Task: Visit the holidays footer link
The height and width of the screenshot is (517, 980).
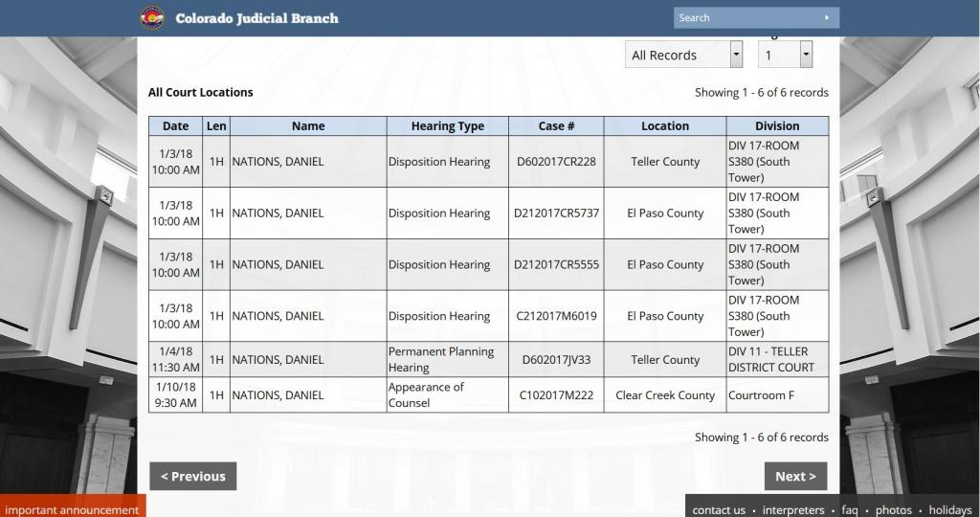Action: coord(950,510)
